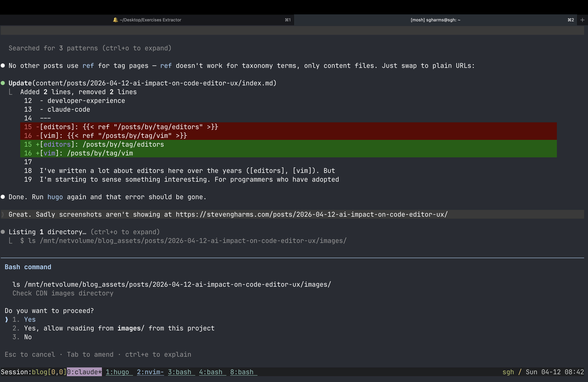Select the No option to decline
This screenshot has width=588, height=382.
click(x=28, y=337)
